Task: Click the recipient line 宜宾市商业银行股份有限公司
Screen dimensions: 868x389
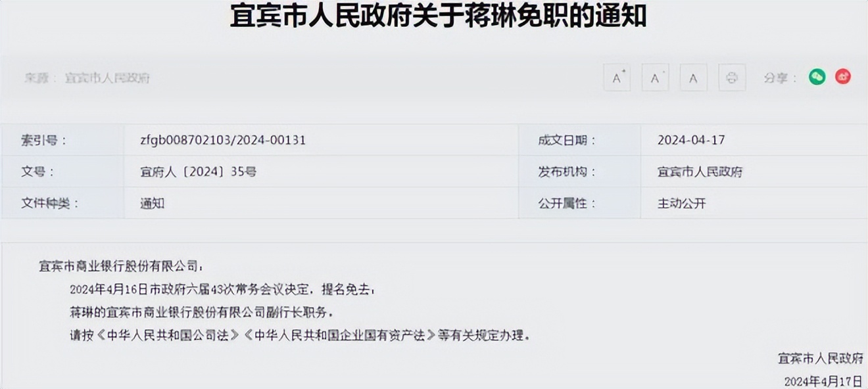Action: click(121, 266)
